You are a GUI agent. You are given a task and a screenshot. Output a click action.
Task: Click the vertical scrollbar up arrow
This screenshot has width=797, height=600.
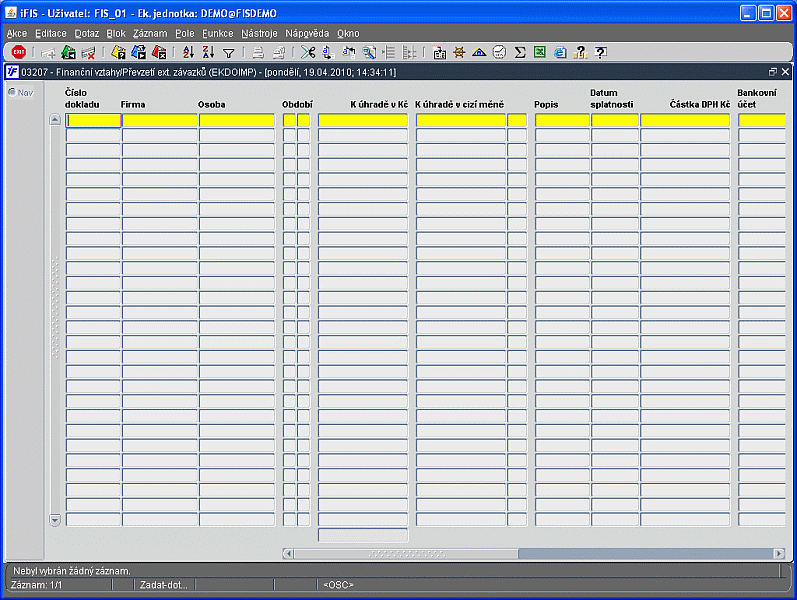point(55,120)
